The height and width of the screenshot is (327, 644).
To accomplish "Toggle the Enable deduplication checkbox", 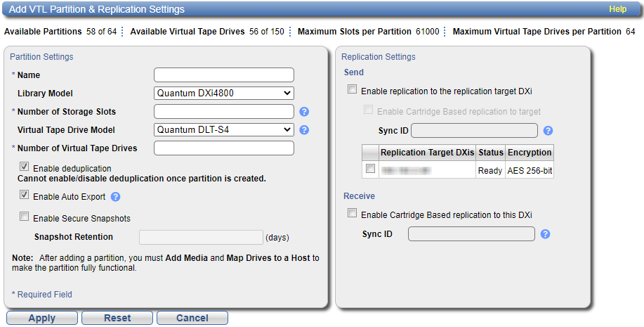I will (25, 167).
